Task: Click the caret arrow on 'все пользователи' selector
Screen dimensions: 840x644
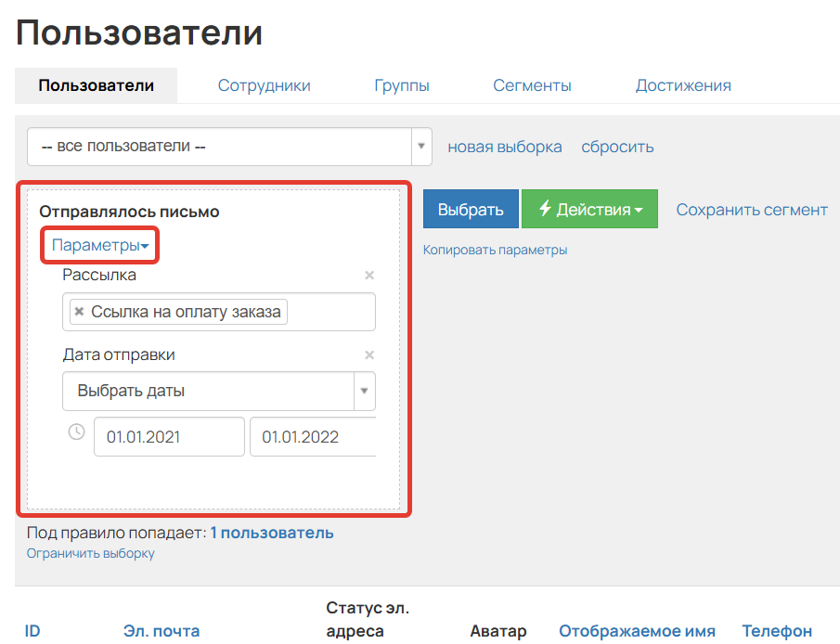Action: point(421,146)
